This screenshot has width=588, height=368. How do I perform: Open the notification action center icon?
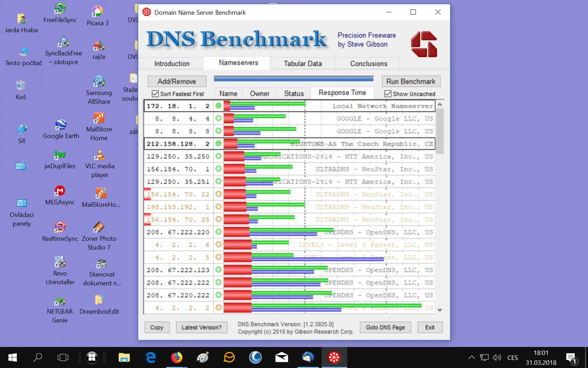coord(571,358)
